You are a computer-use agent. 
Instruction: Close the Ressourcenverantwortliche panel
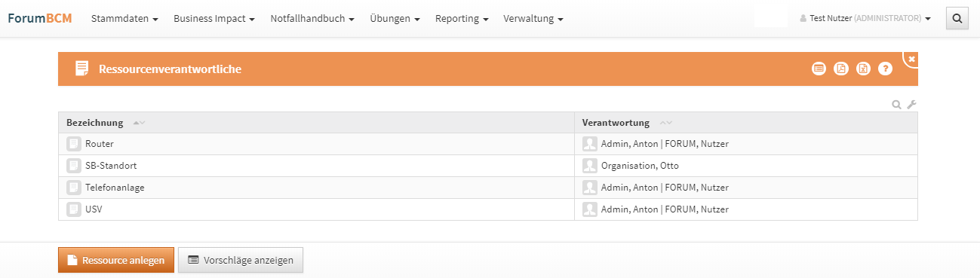pos(911,59)
